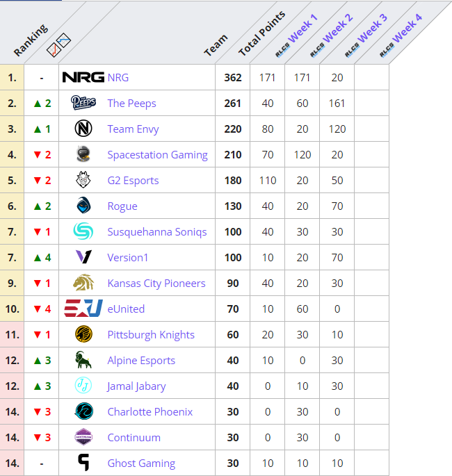
Task: Click the Ranking column header
Action: coord(31,40)
